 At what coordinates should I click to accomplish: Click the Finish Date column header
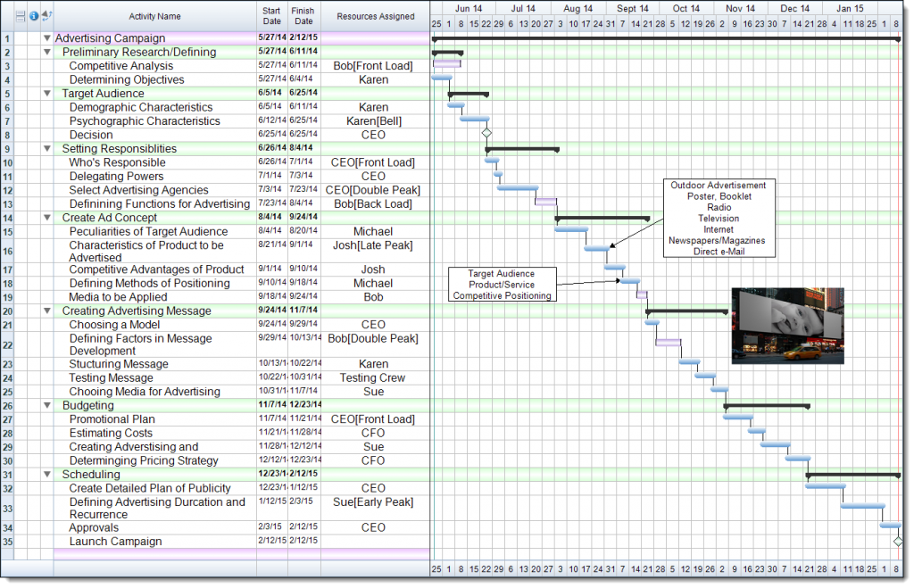[x=303, y=15]
